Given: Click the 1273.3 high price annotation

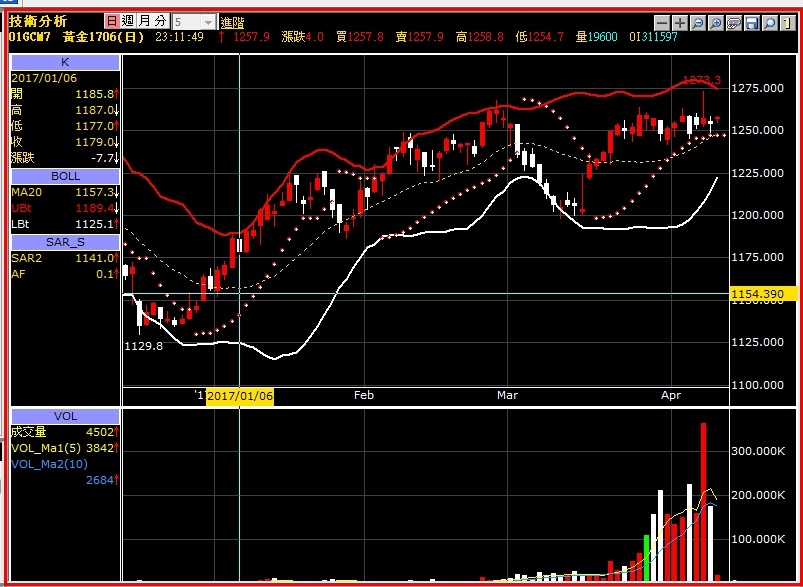Looking at the screenshot, I should tap(702, 80).
